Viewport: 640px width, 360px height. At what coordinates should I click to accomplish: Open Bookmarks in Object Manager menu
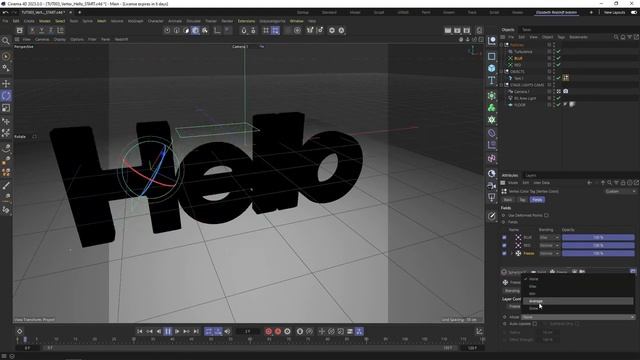(578, 37)
